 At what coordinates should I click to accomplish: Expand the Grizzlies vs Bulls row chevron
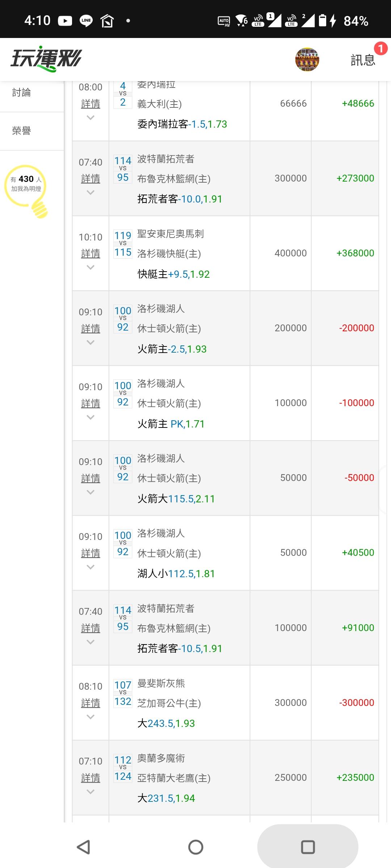(x=91, y=717)
